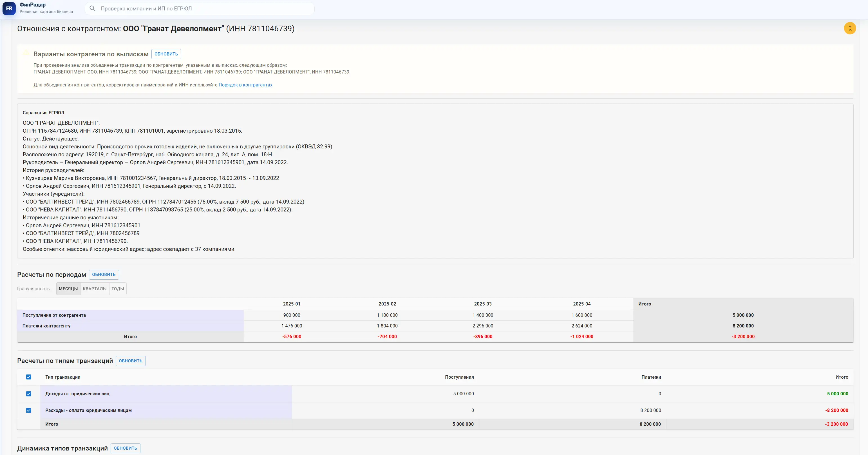This screenshot has height=455, width=868.
Task: Click the Расположено по адресу line
Action: [148, 154]
